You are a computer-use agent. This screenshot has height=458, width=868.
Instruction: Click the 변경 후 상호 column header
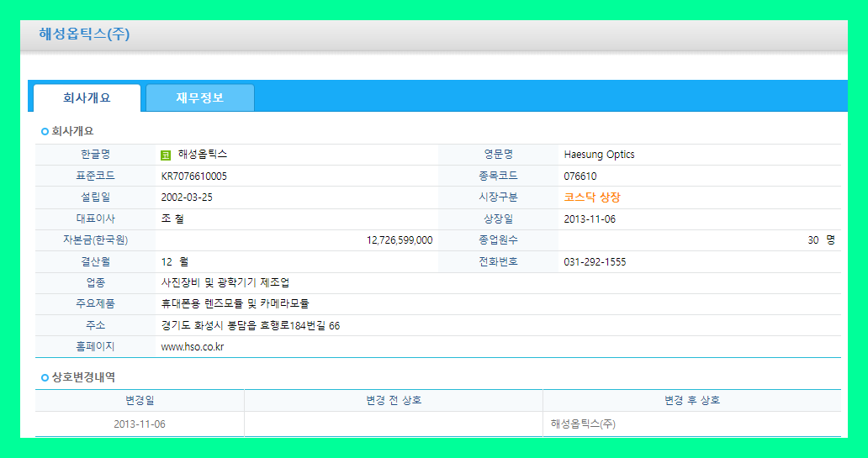(x=692, y=401)
